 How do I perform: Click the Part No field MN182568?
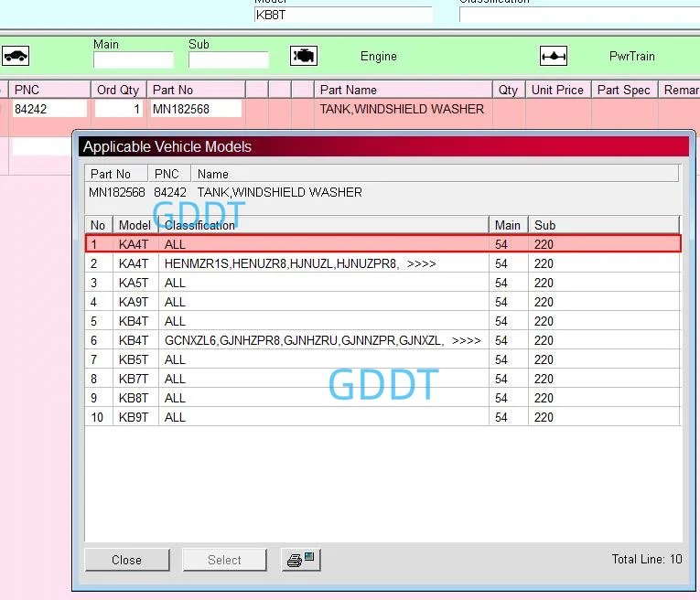click(196, 109)
